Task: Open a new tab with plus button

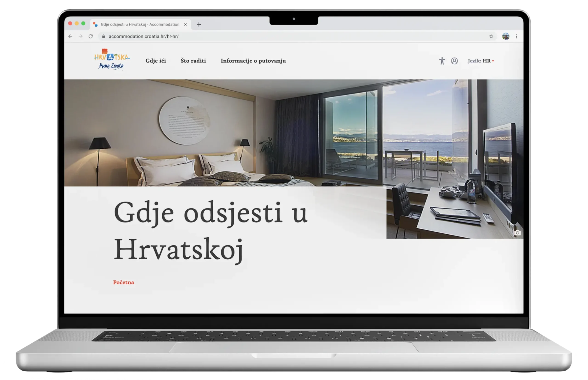Action: coord(199,24)
